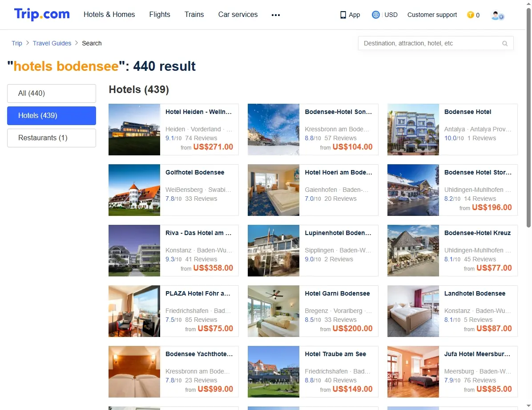Select the All (440) filter tab
This screenshot has height=410, width=532.
(x=52, y=93)
